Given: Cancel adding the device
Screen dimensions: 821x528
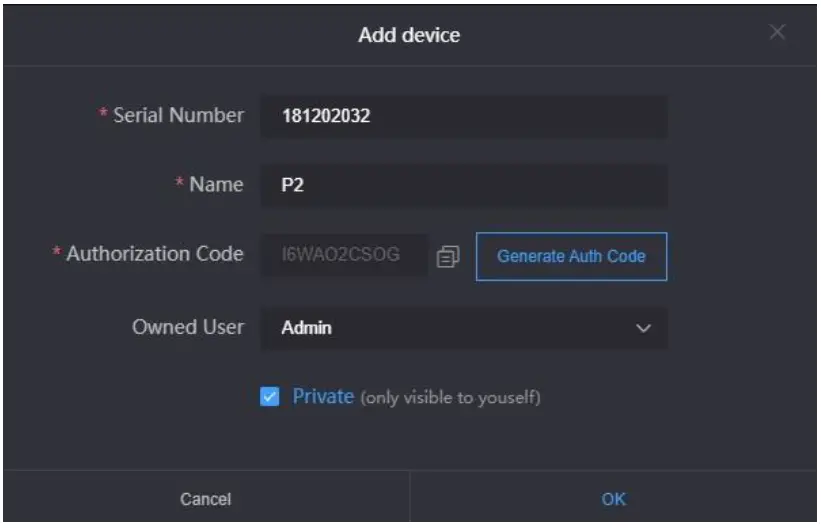Looking at the screenshot, I should [x=205, y=498].
